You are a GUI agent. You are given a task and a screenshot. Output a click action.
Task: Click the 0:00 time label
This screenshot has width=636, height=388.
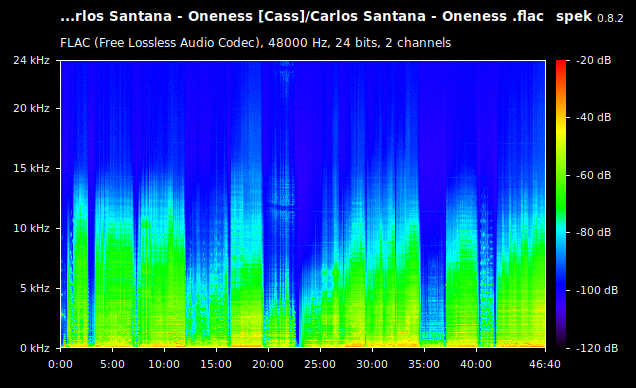(x=60, y=364)
